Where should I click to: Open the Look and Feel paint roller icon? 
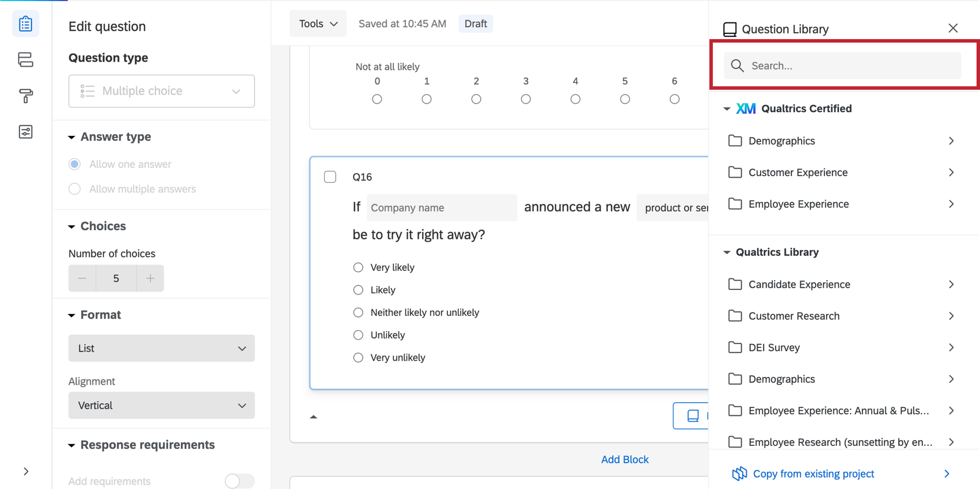point(25,95)
